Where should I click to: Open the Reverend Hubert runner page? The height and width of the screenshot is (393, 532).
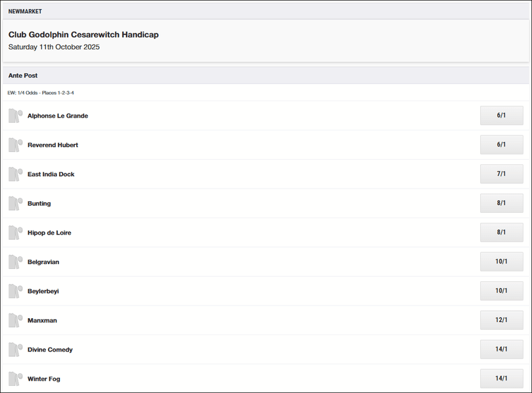click(53, 145)
